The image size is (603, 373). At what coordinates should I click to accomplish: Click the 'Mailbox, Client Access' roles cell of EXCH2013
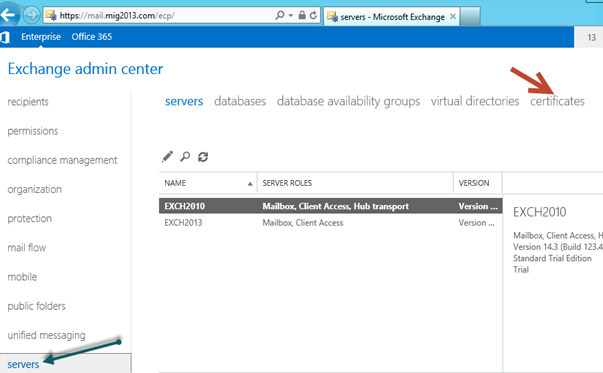coord(303,223)
